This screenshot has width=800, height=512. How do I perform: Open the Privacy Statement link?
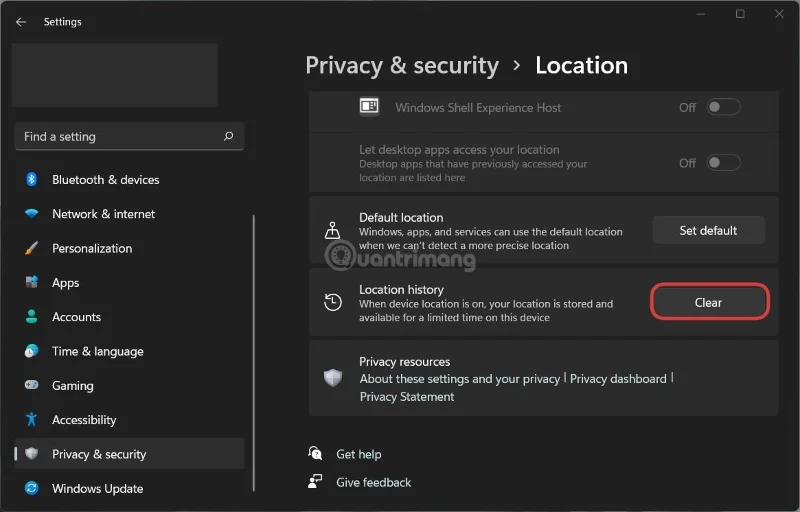pyautogui.click(x=407, y=397)
